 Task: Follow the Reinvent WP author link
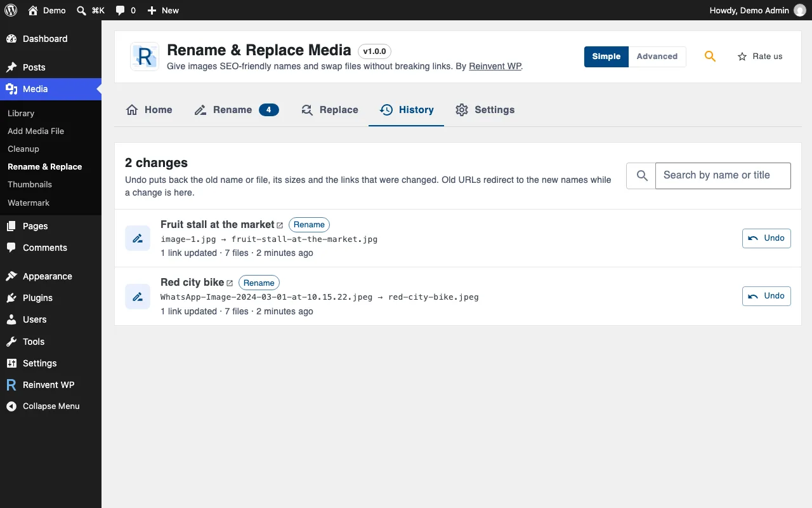point(495,66)
